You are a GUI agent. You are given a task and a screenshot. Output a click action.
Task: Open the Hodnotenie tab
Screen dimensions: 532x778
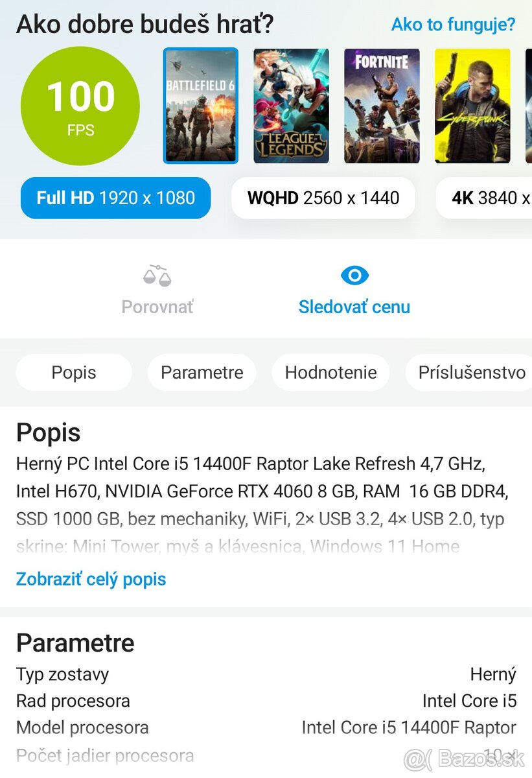(330, 372)
